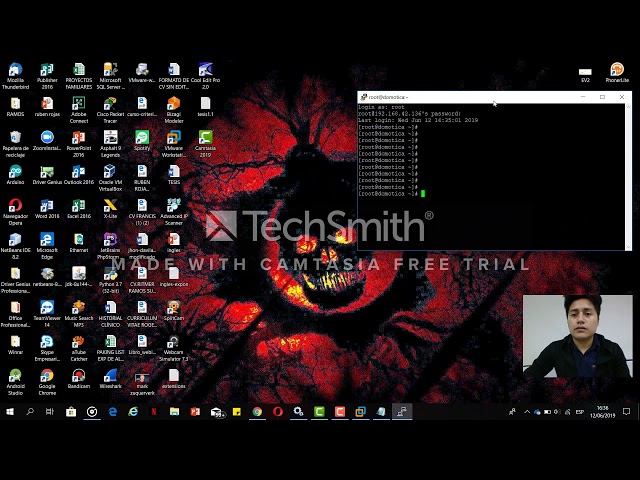The width and height of the screenshot is (640, 480).
Task: Select the TeamViewer 14 desktop icon
Action: pyautogui.click(x=47, y=313)
